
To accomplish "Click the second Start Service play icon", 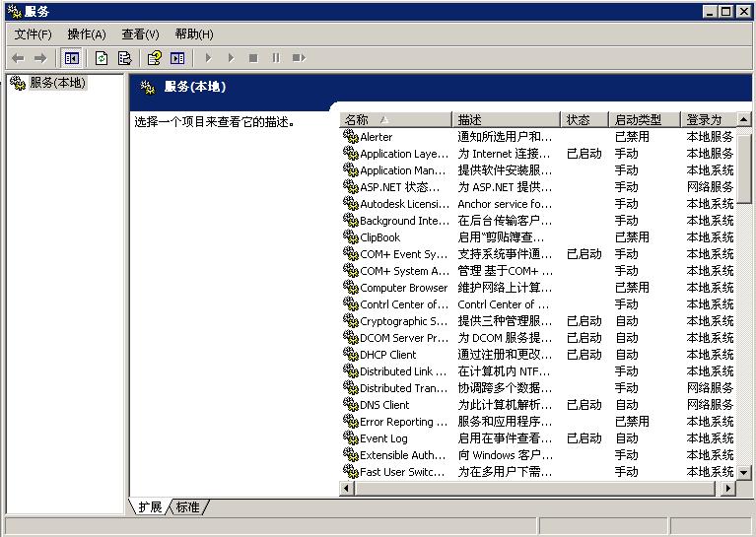I will [231, 58].
